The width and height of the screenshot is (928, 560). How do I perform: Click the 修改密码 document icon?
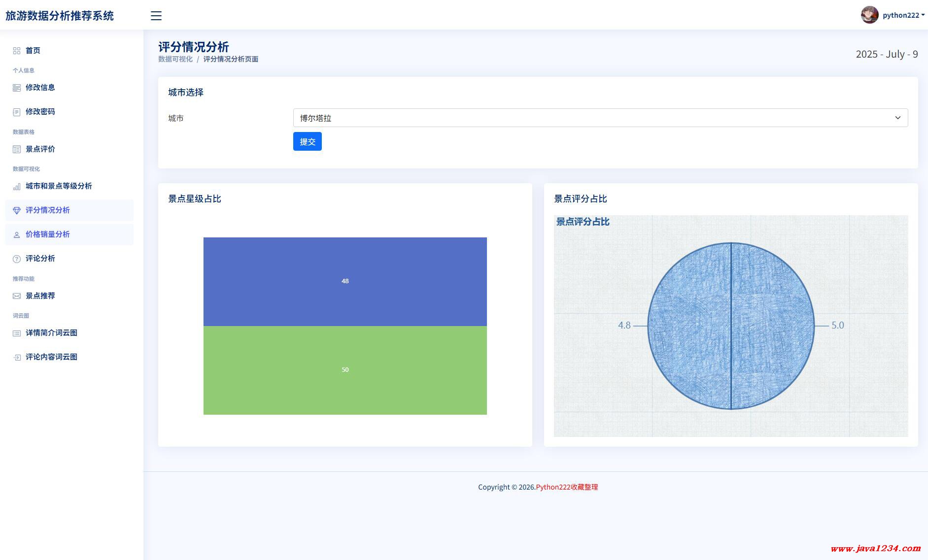(17, 112)
